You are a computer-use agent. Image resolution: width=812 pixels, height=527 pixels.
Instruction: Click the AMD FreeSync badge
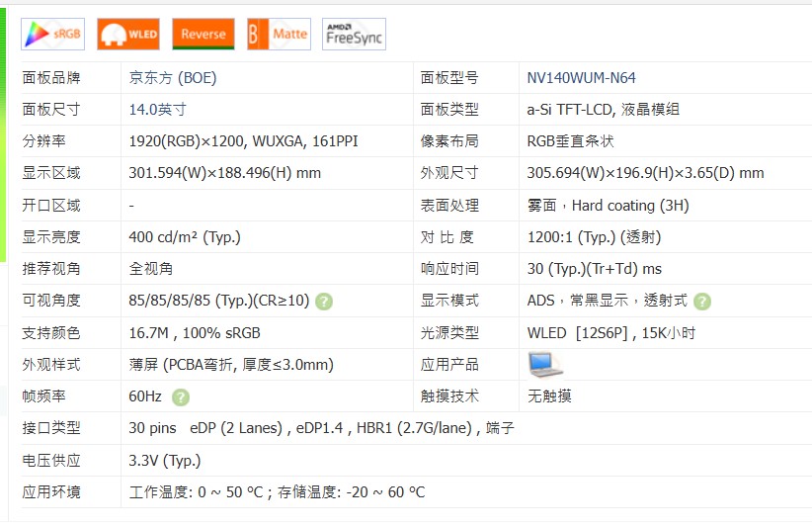click(x=354, y=34)
